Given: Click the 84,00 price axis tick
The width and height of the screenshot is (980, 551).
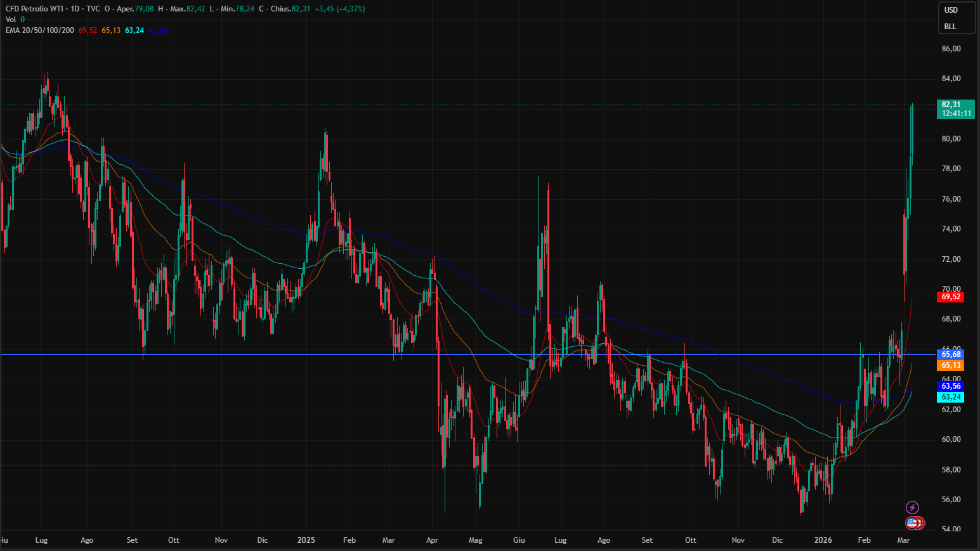Looking at the screenshot, I should click(951, 79).
